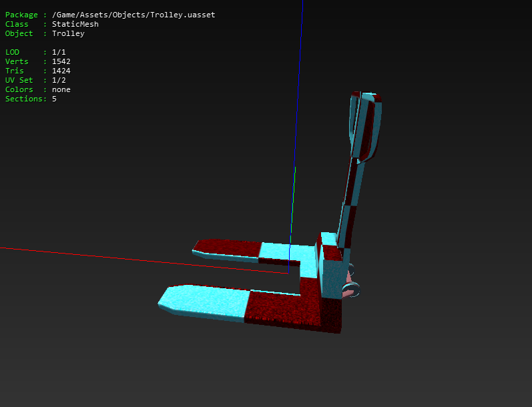Image resolution: width=532 pixels, height=407 pixels.
Task: Click the Object value Trolley
Action: click(x=68, y=33)
